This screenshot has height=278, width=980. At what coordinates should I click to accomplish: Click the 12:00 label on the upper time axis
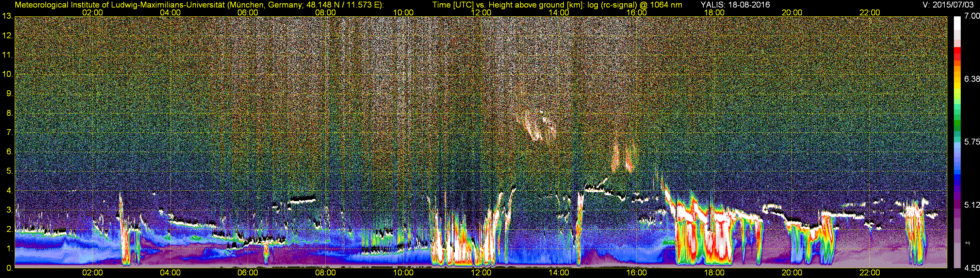pyautogui.click(x=481, y=12)
